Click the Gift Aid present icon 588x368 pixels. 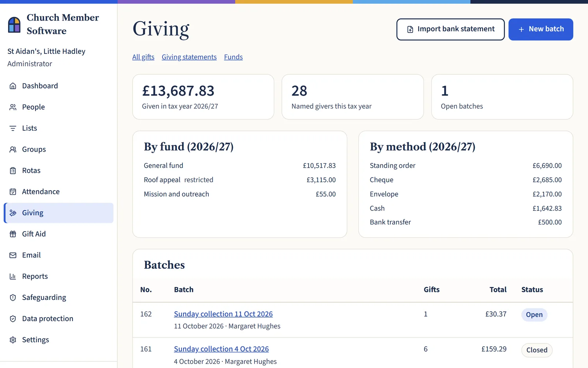tap(13, 234)
